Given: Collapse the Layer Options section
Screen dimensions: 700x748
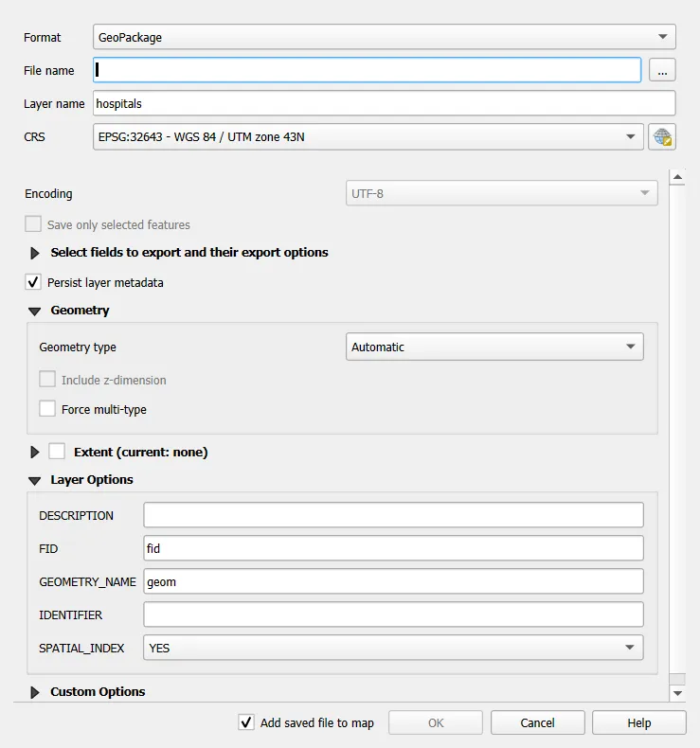Looking at the screenshot, I should 35,480.
